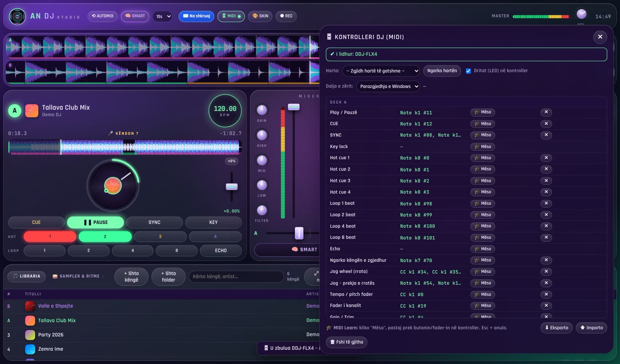Open the SKIN menu
620x364 pixels.
pos(260,16)
